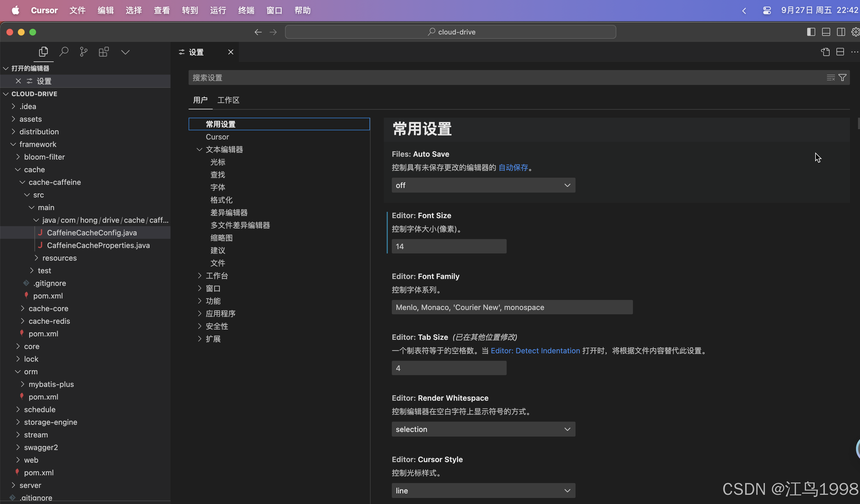The height and width of the screenshot is (504, 860).
Task: Click the Tab Size input field
Action: pyautogui.click(x=449, y=368)
